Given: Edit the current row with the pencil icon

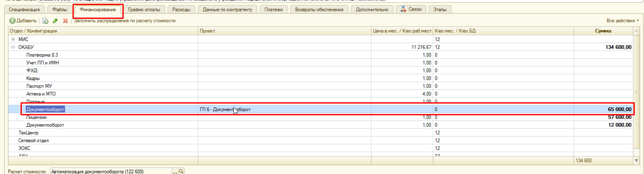Looking at the screenshot, I should (55, 21).
